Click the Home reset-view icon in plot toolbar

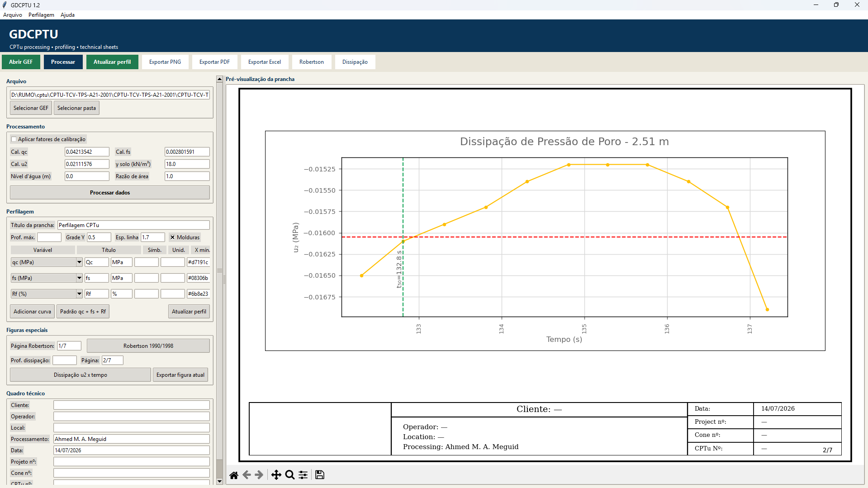coord(234,475)
